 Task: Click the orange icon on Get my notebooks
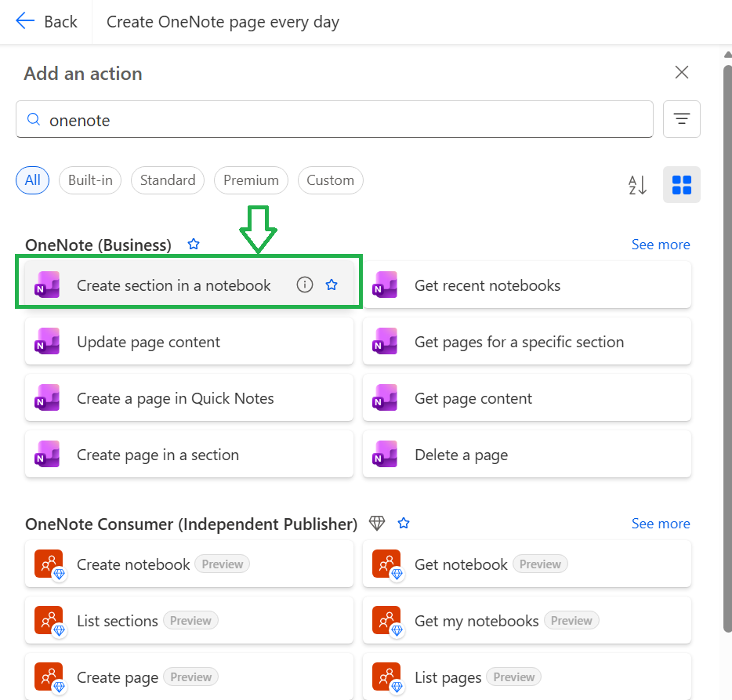387,622
